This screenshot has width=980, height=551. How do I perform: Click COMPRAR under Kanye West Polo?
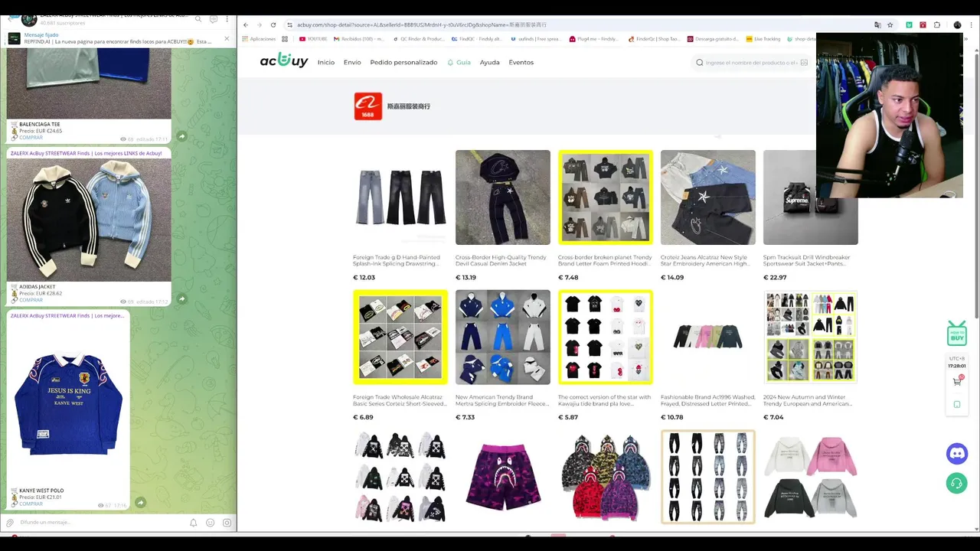pyautogui.click(x=31, y=504)
